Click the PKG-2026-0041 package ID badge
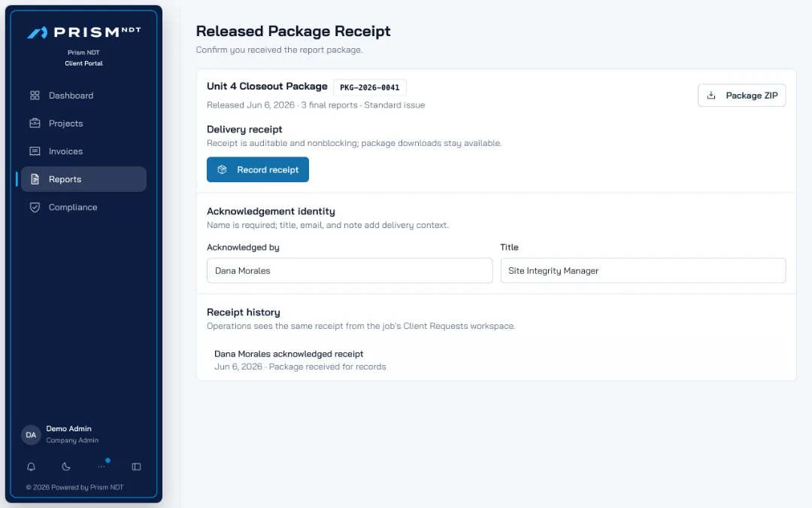This screenshot has width=812, height=508. coord(370,87)
